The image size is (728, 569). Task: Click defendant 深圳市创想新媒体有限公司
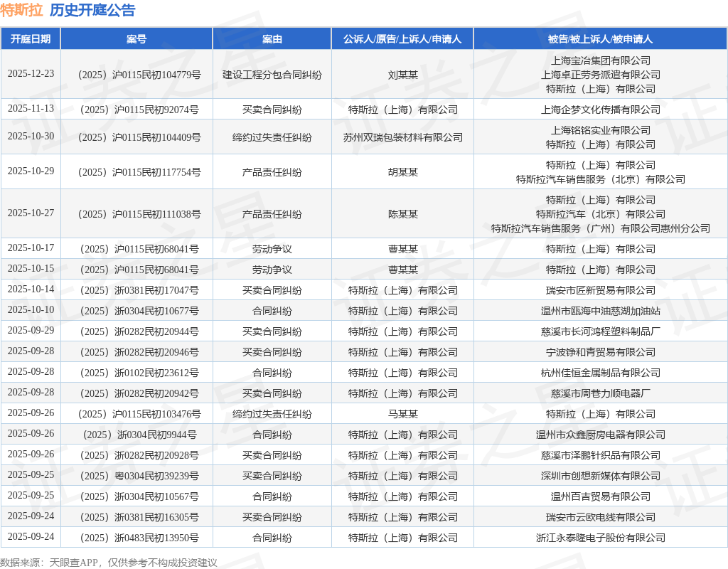point(600,476)
